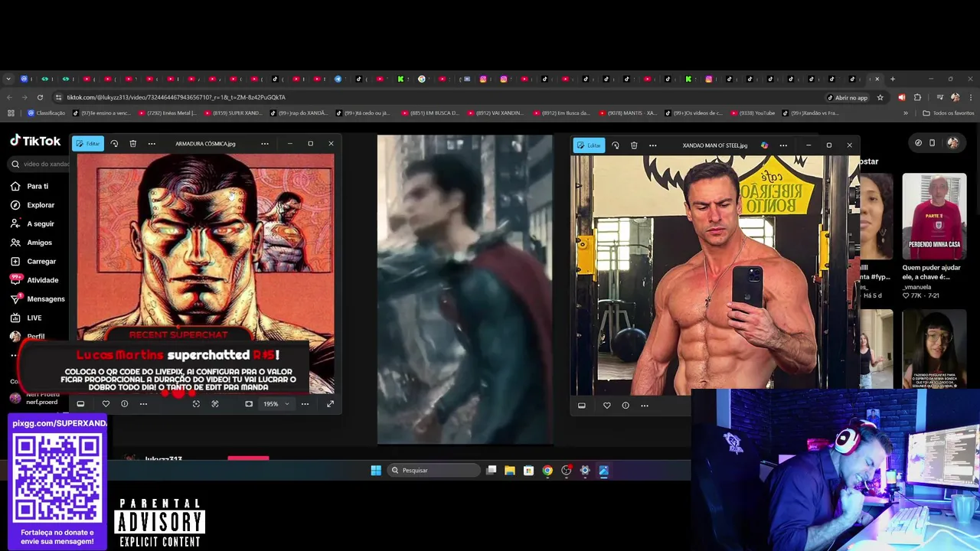Open a new browser tab
The height and width of the screenshot is (551, 980).
892,79
